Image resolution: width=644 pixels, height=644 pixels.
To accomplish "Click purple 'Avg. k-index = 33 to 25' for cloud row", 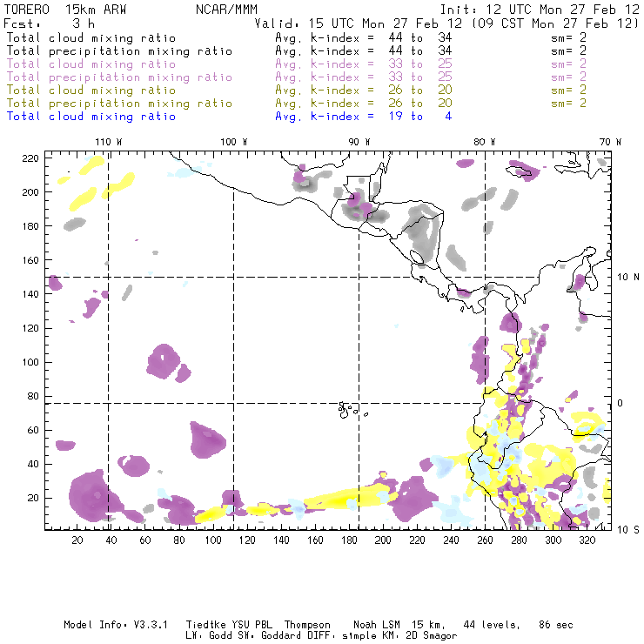I will click(364, 64).
